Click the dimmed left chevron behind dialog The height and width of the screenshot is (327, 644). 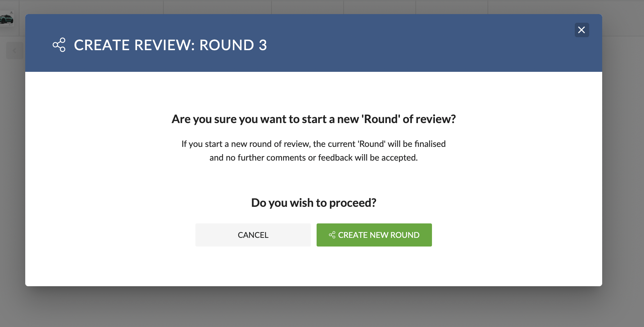(x=14, y=51)
